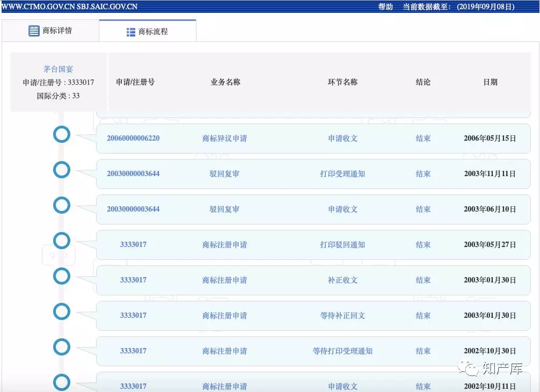540x392 pixels.
Task: Click 申请收文 in 2006年05月15日 row
Action: [x=342, y=139]
